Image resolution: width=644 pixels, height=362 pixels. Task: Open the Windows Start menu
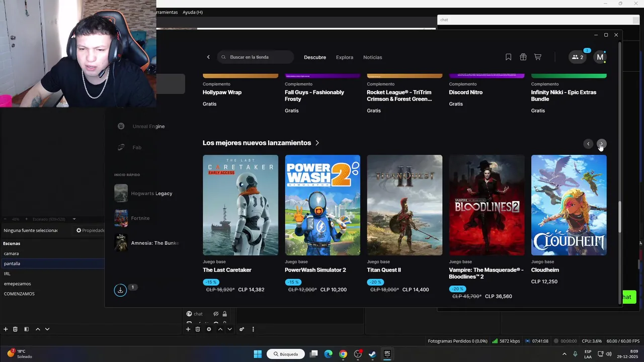click(258, 354)
